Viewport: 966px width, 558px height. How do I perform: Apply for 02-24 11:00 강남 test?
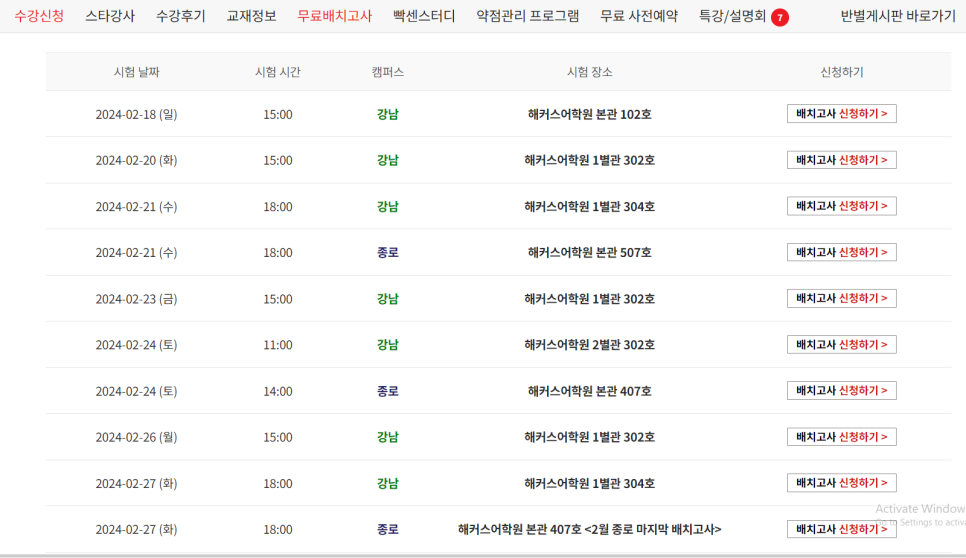coord(842,345)
